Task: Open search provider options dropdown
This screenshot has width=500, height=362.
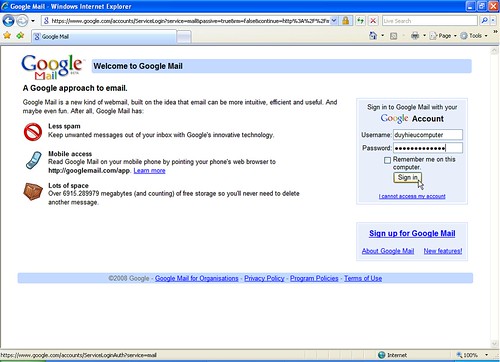Action: coord(493,21)
